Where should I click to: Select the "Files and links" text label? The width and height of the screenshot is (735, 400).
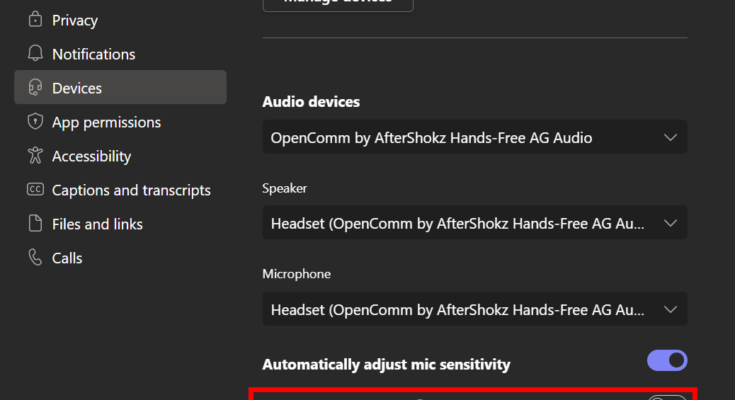[97, 224]
